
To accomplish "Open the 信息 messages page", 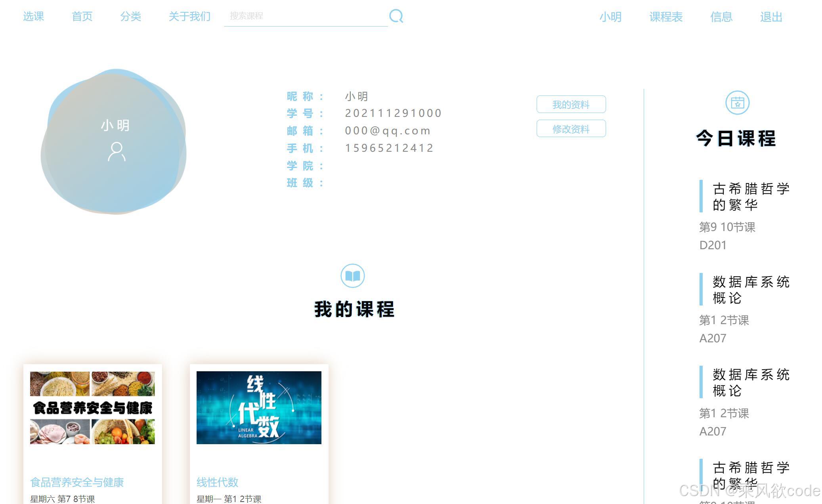I will [722, 17].
